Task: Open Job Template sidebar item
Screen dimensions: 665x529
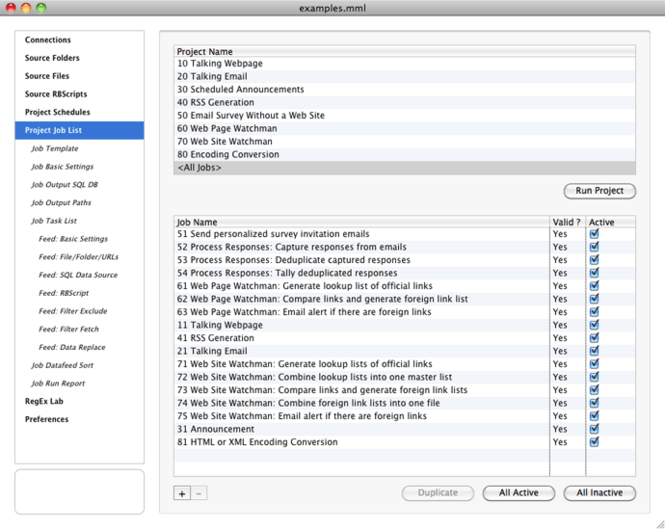Action: [x=79, y=148]
